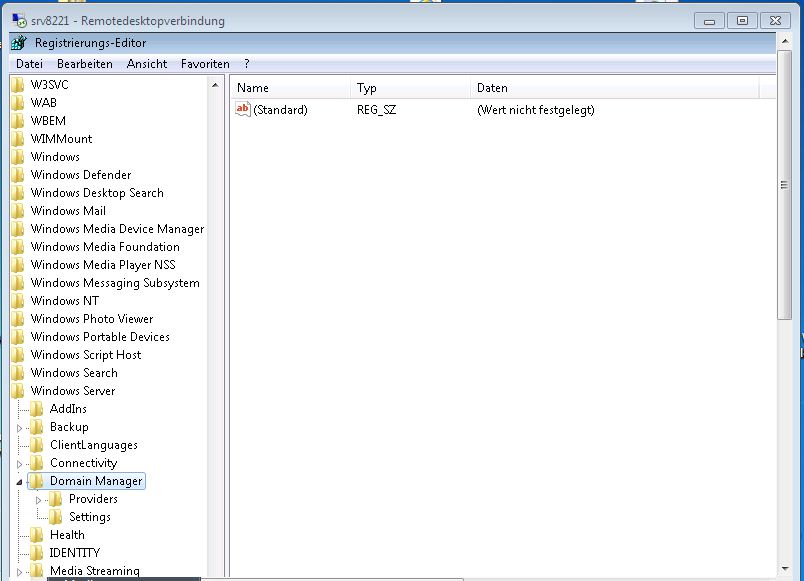The height and width of the screenshot is (581, 804).
Task: Click the WAB folder icon
Action: (17, 103)
